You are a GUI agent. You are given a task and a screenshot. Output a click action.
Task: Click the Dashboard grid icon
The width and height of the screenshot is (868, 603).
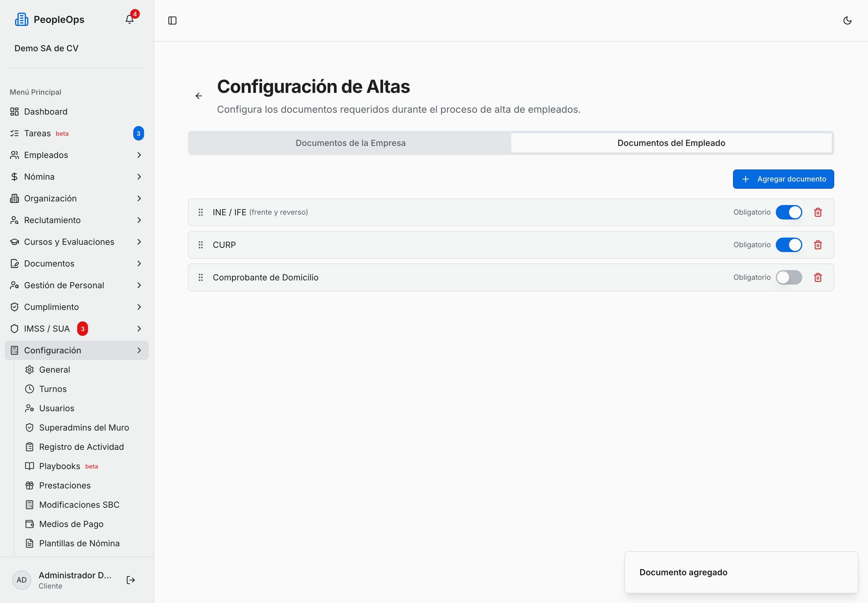[14, 112]
